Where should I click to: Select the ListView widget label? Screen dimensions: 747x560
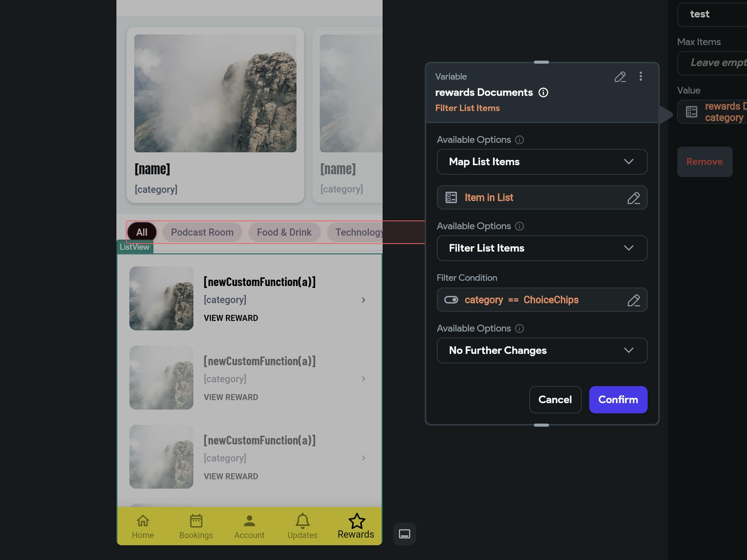[x=135, y=247]
